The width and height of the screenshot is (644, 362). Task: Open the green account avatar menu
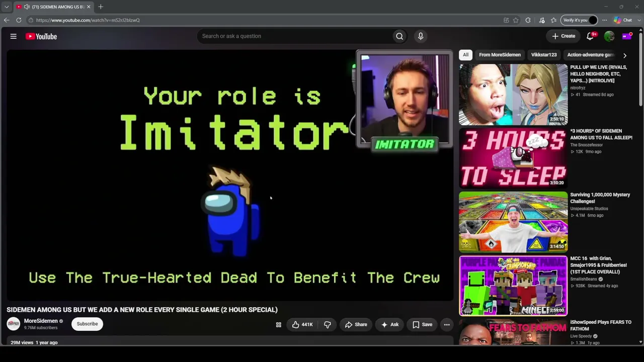609,36
